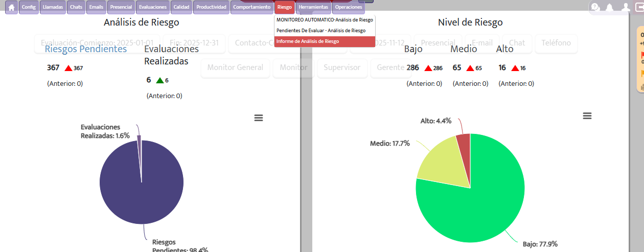Expand the Evaluaciones menu
This screenshot has width=644, height=252.
152,7
